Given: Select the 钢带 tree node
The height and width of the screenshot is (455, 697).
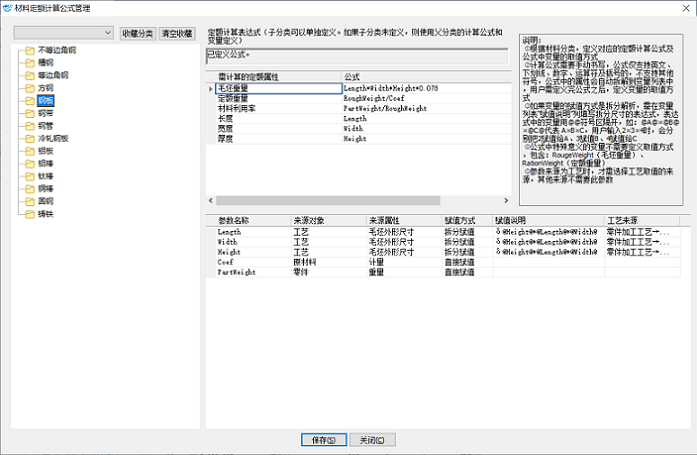Looking at the screenshot, I should tap(46, 113).
